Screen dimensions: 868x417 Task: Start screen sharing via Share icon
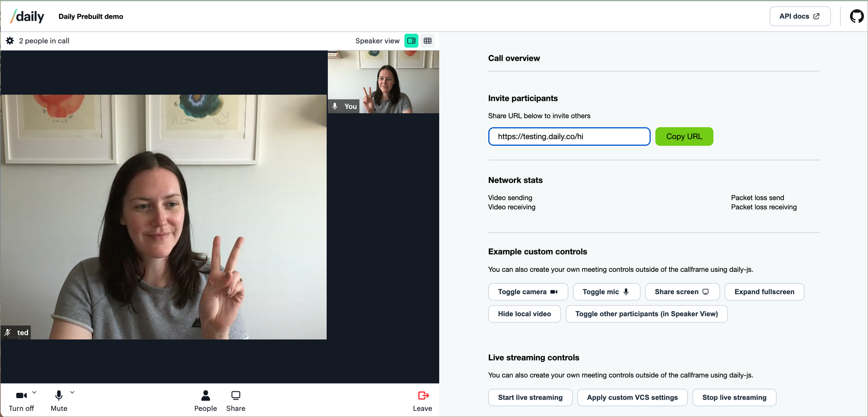tap(236, 400)
